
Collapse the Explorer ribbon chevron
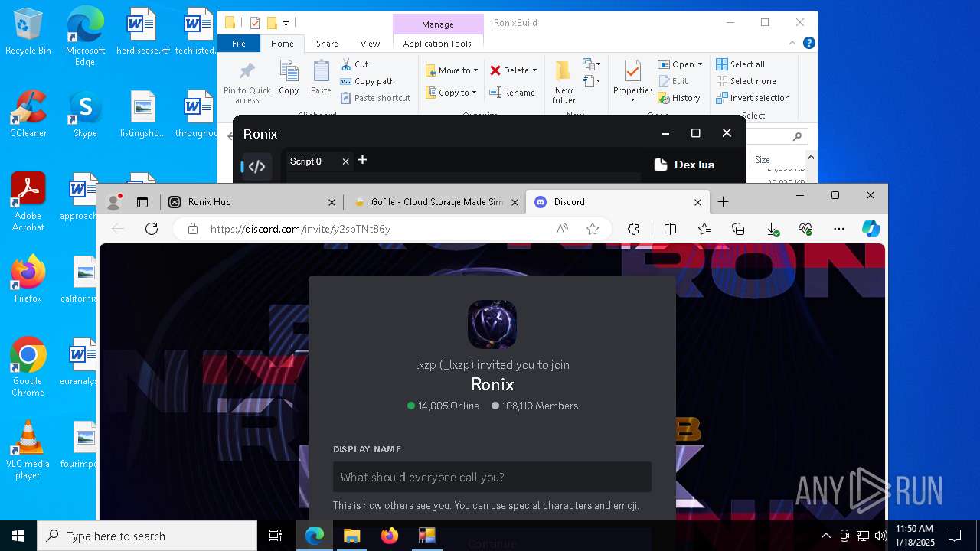793,44
